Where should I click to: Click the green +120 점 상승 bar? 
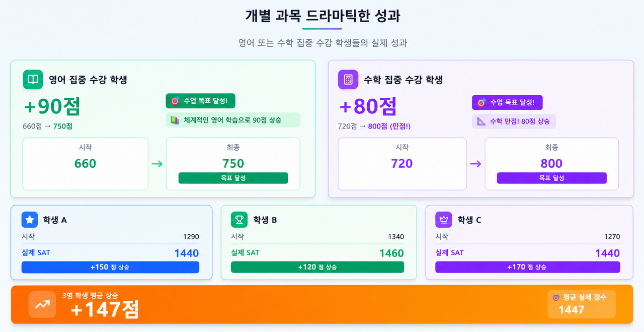[317, 267]
